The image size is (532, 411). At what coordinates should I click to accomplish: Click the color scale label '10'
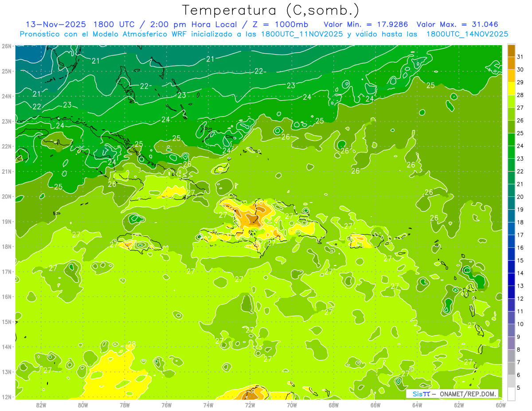(520, 324)
